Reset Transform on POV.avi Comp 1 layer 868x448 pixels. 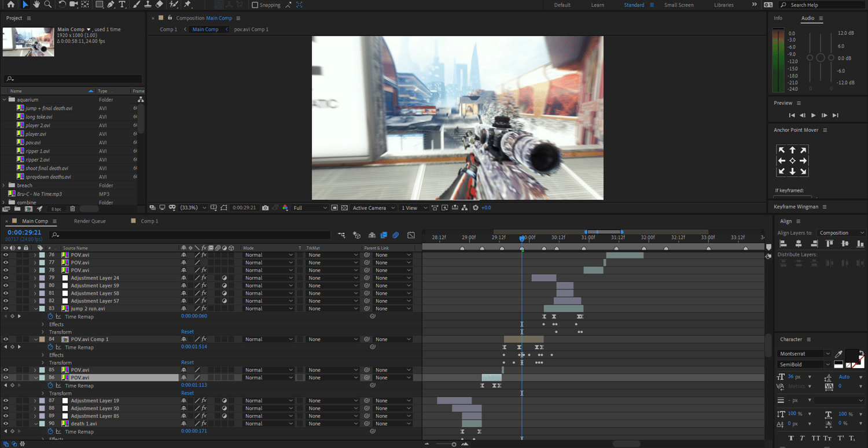(x=187, y=362)
